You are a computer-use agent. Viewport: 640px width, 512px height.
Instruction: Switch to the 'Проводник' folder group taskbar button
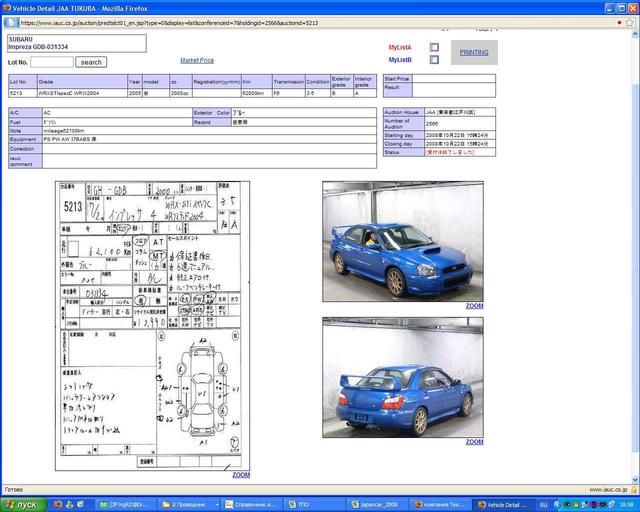pyautogui.click(x=189, y=505)
